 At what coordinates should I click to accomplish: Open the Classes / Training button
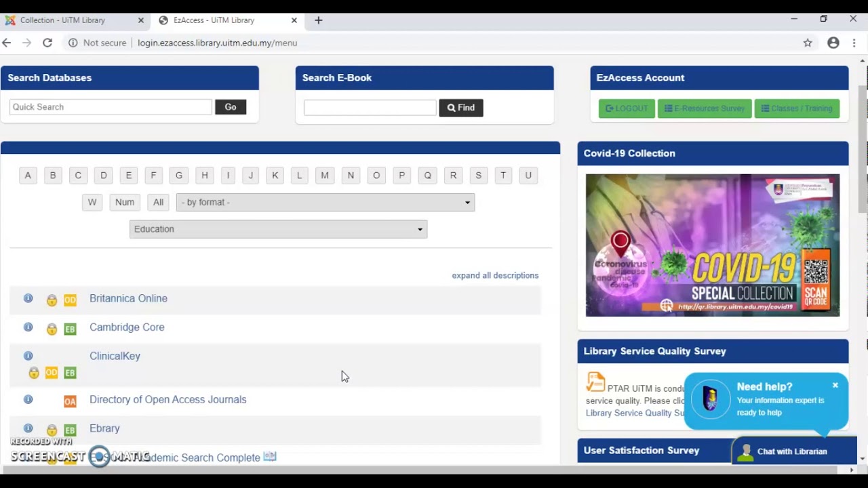coord(797,108)
